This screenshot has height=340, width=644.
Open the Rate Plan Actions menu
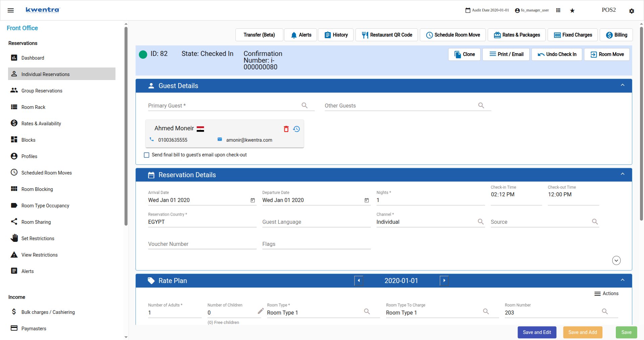(606, 293)
